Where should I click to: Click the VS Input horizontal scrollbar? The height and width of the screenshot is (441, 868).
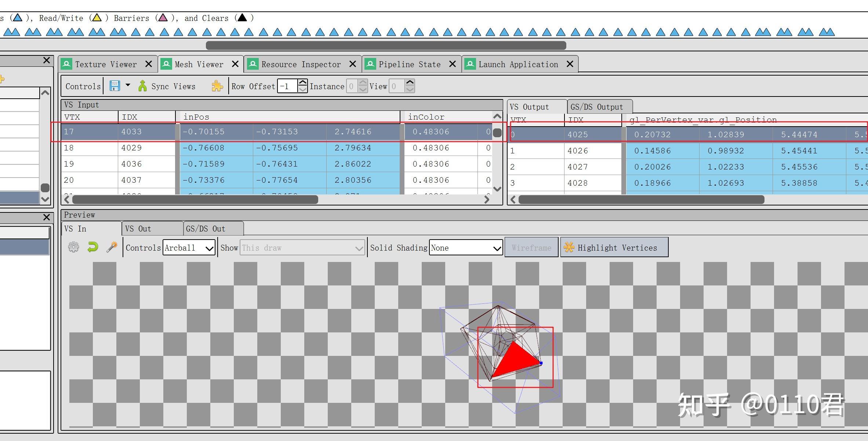pos(195,200)
